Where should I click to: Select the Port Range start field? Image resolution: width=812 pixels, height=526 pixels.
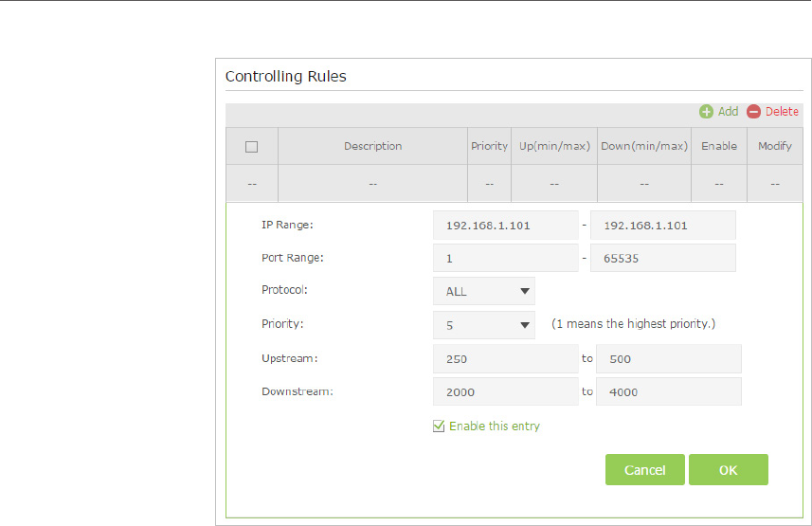click(x=505, y=259)
